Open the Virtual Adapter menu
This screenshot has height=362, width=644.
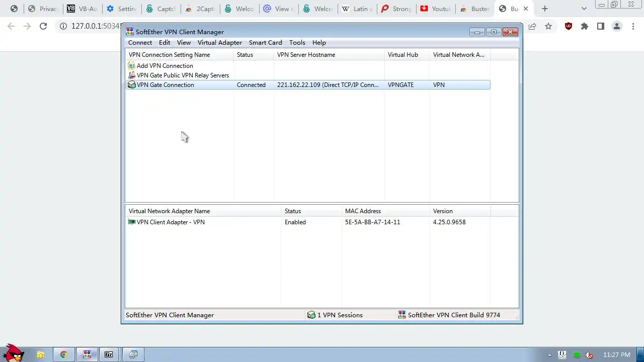tap(219, 43)
